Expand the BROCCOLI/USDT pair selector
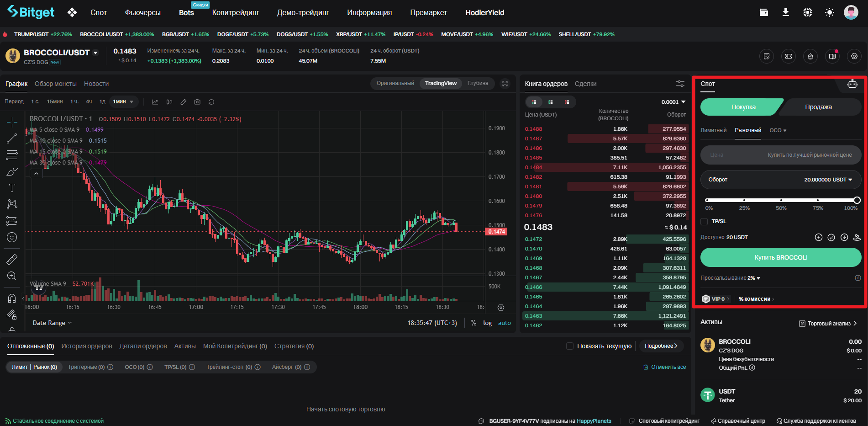 (95, 53)
